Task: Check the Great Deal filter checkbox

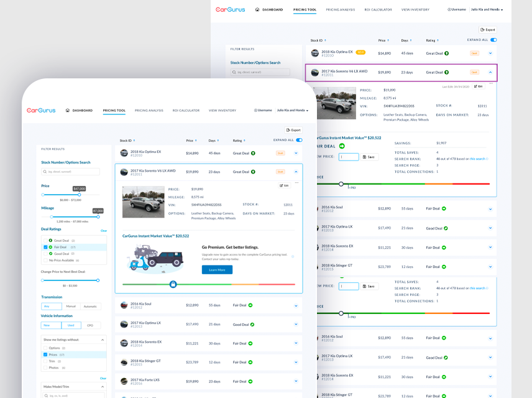Action: tap(45, 241)
